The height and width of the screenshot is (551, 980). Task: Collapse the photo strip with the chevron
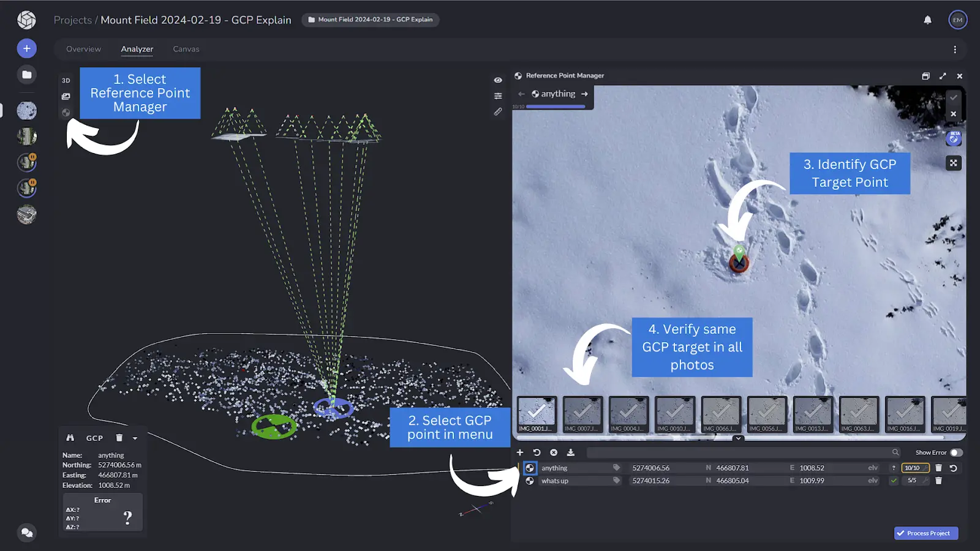pyautogui.click(x=738, y=438)
